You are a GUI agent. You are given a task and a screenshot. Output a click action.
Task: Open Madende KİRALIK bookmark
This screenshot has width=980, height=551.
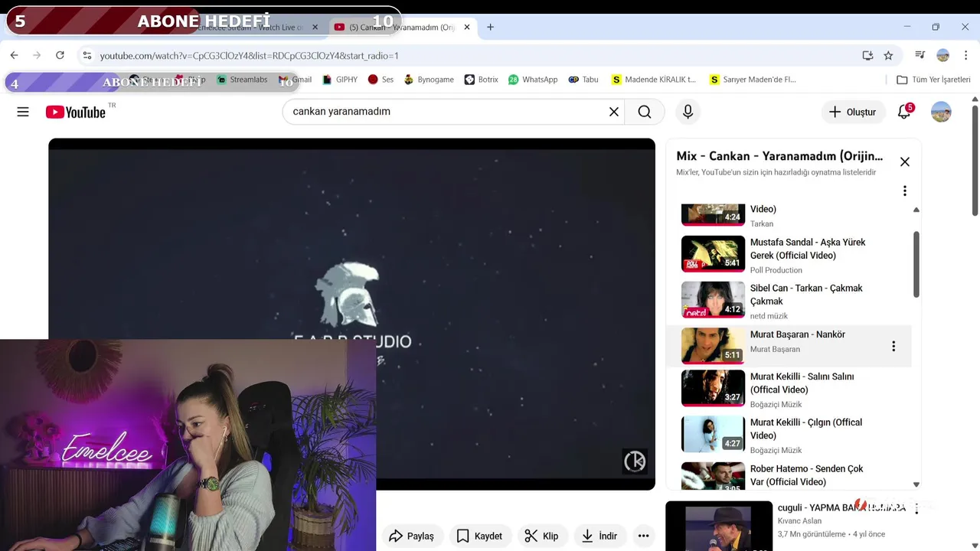pos(654,80)
